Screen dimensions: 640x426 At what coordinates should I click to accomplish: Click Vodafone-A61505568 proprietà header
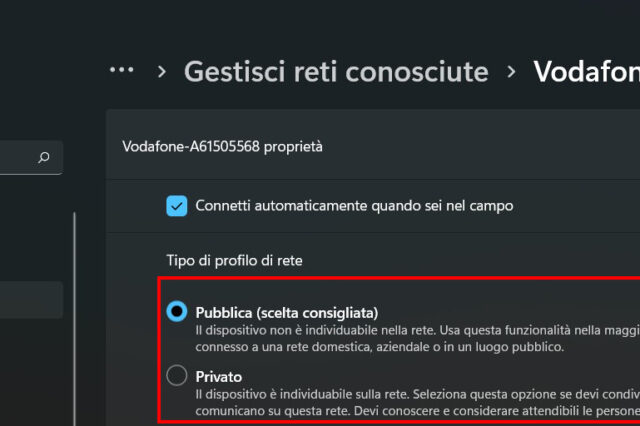click(x=222, y=146)
